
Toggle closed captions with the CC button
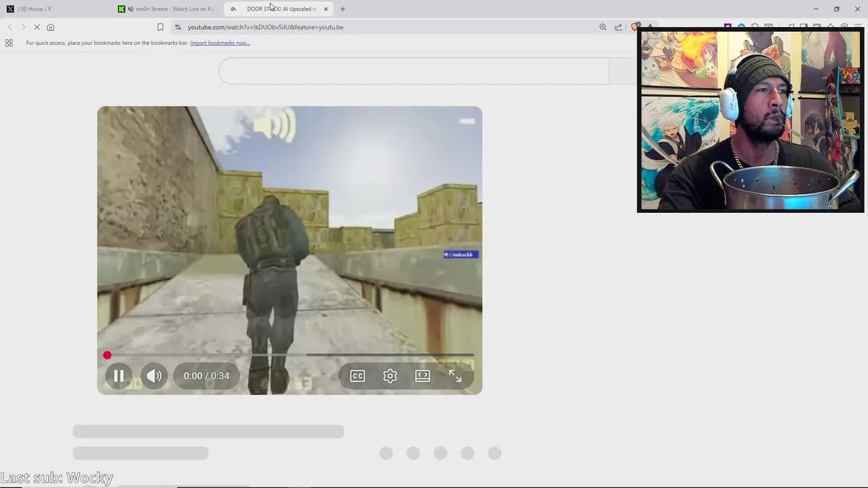coord(357,375)
